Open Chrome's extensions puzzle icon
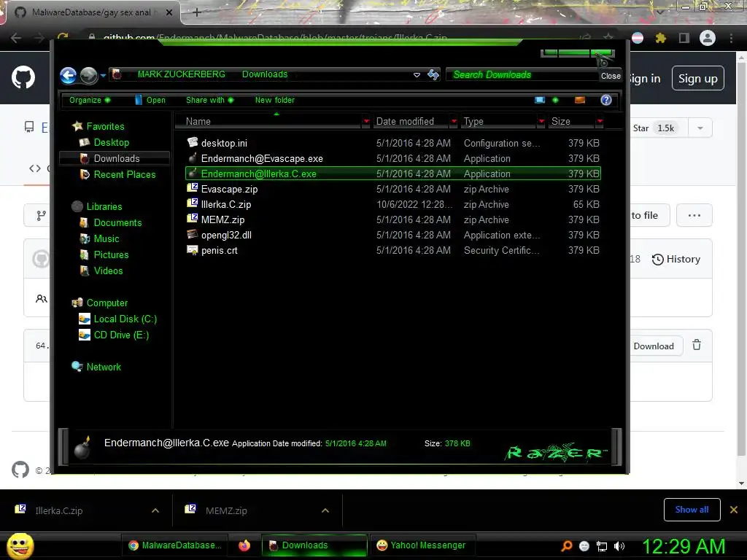747x560 pixels. [661, 38]
